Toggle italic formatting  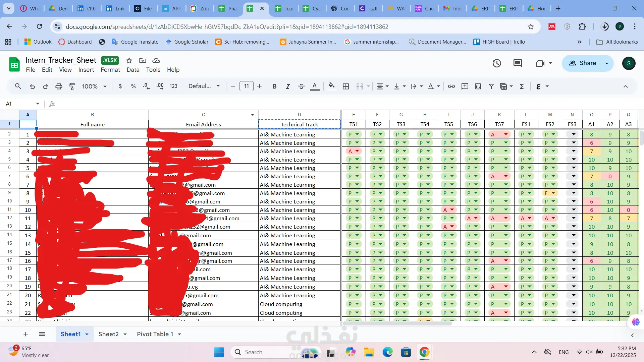pyautogui.click(x=287, y=86)
